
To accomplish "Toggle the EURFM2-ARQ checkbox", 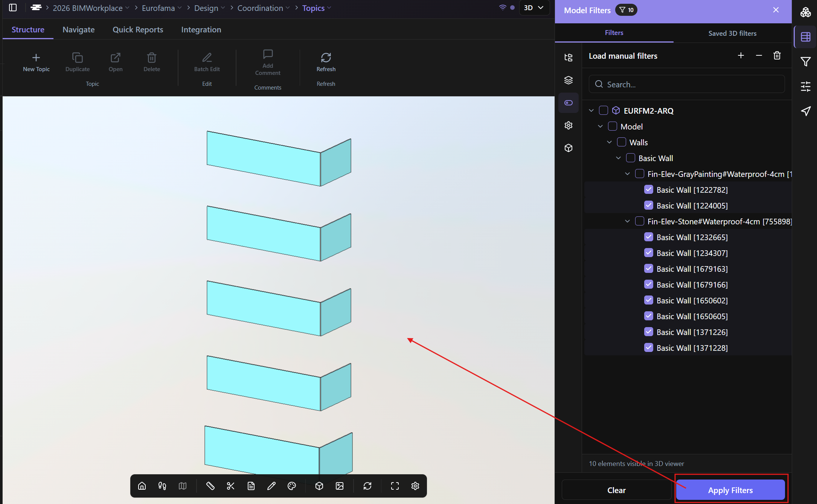I will tap(604, 110).
